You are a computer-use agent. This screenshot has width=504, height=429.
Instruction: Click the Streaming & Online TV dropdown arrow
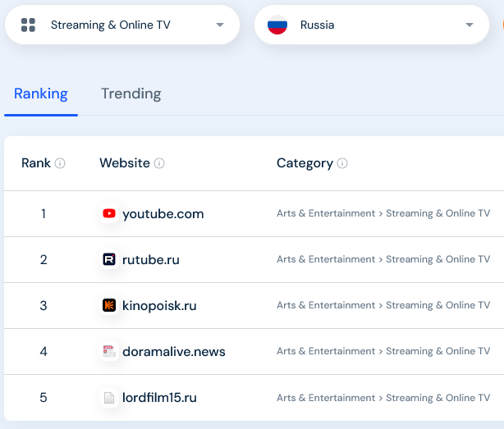point(220,25)
